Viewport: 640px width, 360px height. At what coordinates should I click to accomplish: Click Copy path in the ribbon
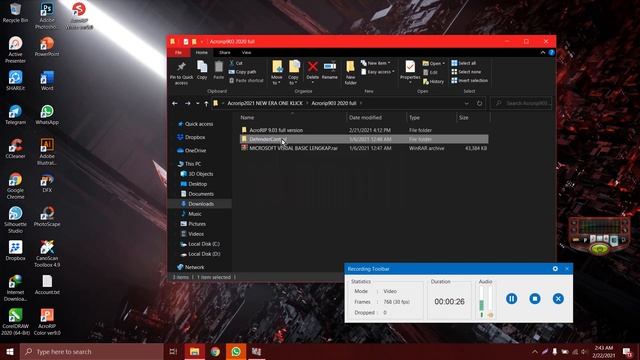242,72
